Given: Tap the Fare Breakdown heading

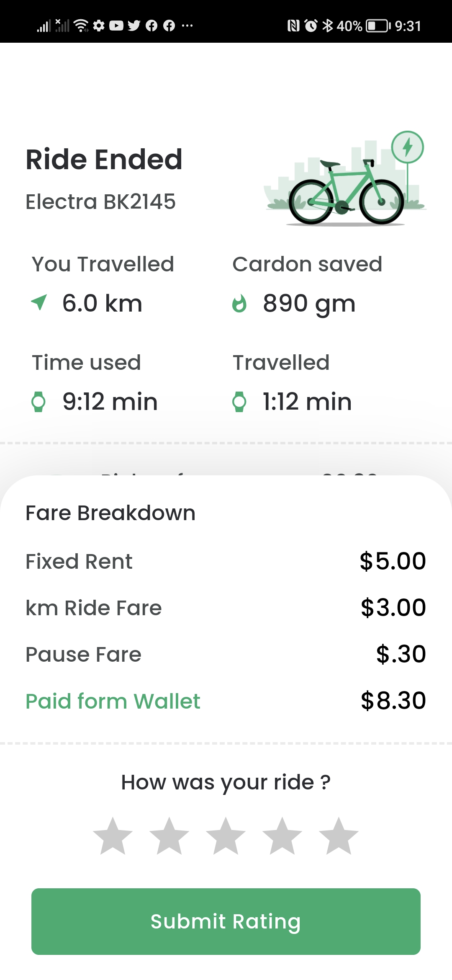Looking at the screenshot, I should coord(110,513).
